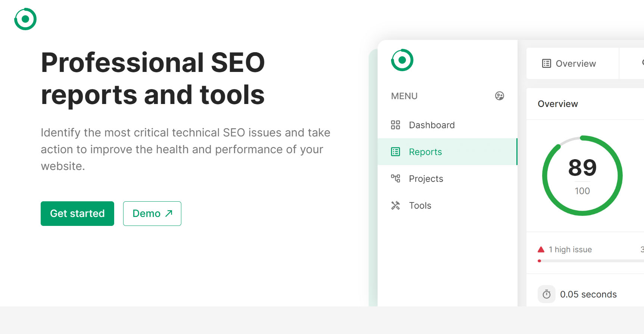Click the Reports list icon in the sidebar

click(395, 152)
